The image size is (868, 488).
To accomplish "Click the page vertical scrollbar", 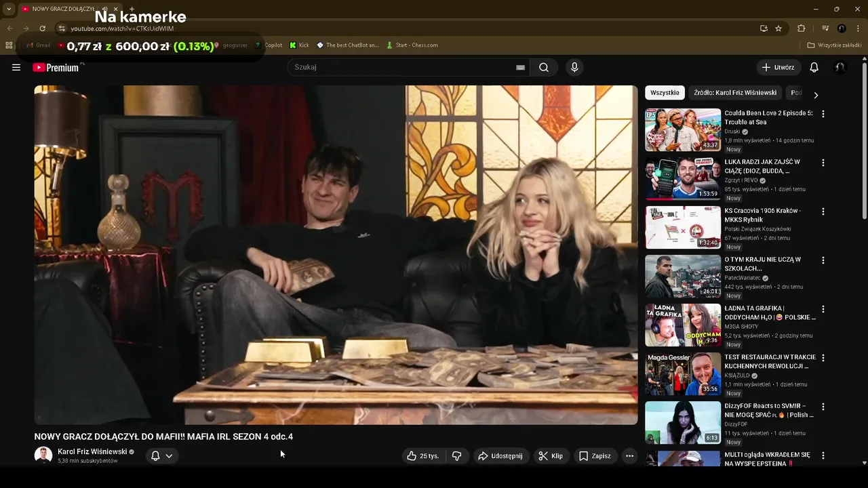I will click(864, 141).
